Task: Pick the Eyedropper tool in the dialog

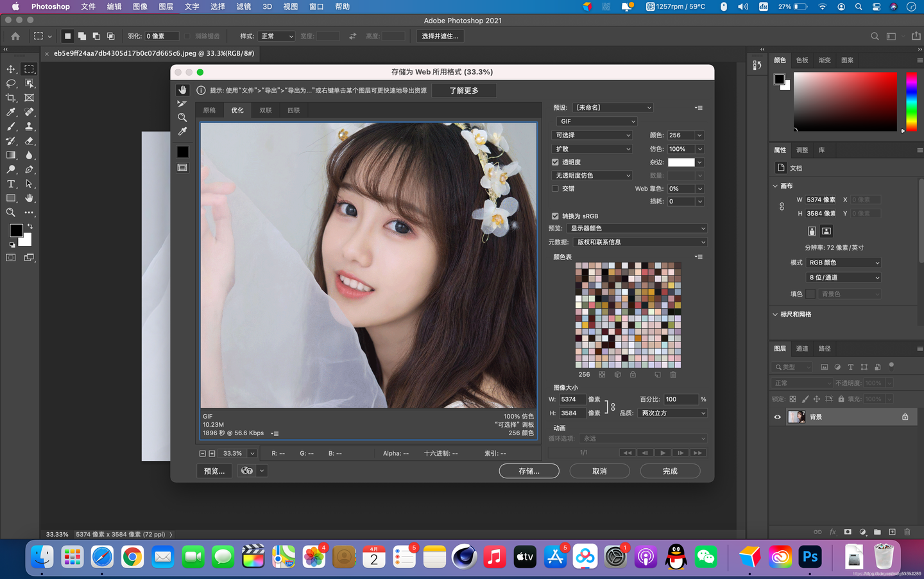Action: 182,131
